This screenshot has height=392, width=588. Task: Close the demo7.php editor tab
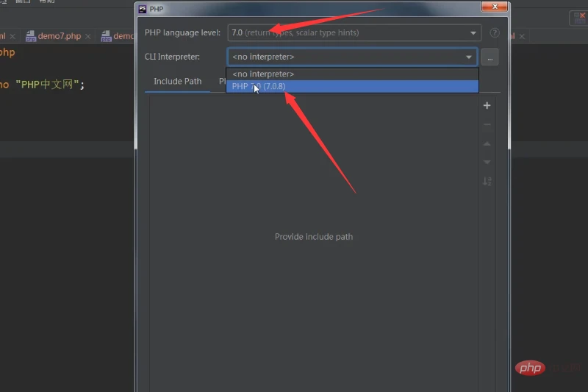tap(87, 36)
